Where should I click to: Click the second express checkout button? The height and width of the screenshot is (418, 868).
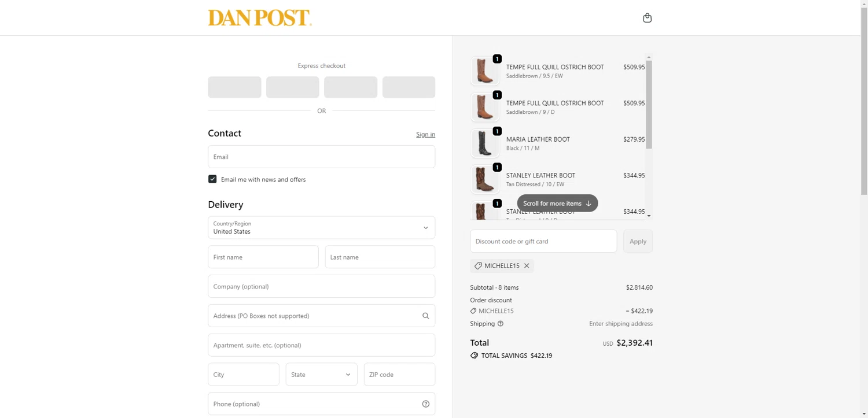(x=292, y=87)
